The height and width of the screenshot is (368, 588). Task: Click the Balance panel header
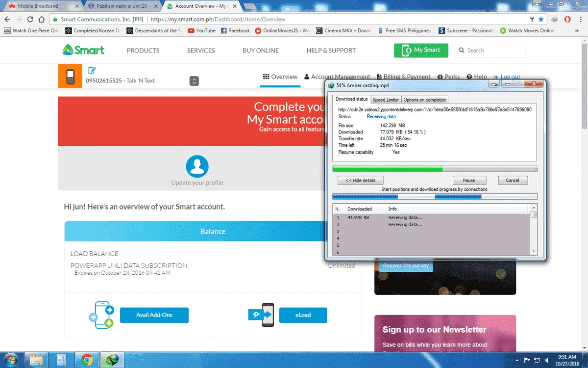tap(213, 231)
